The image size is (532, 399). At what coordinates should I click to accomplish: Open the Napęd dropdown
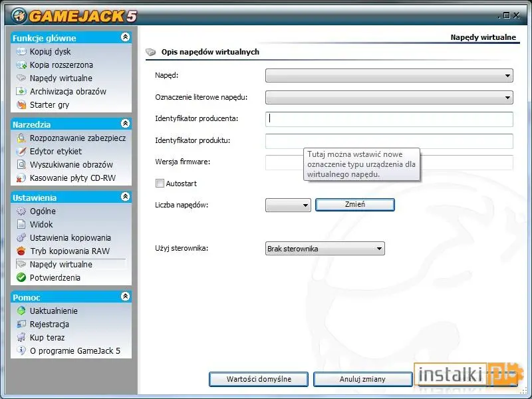[x=389, y=76]
